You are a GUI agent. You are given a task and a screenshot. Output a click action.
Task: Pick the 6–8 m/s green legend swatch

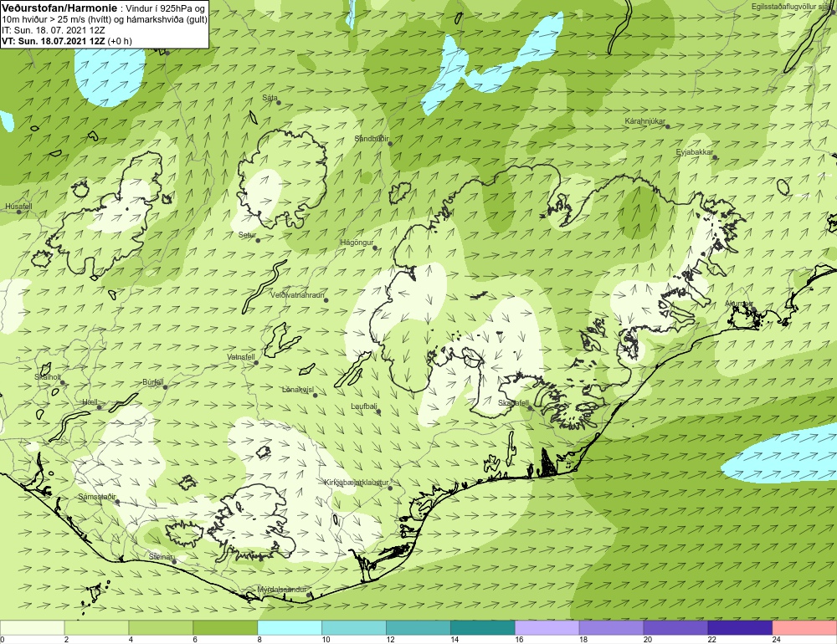point(225,627)
